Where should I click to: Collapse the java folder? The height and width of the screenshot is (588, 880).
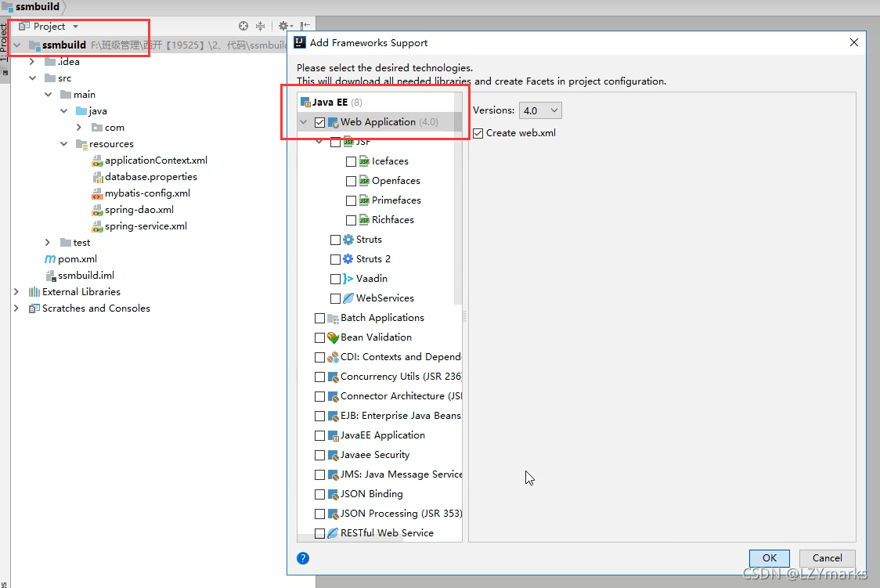tap(64, 111)
